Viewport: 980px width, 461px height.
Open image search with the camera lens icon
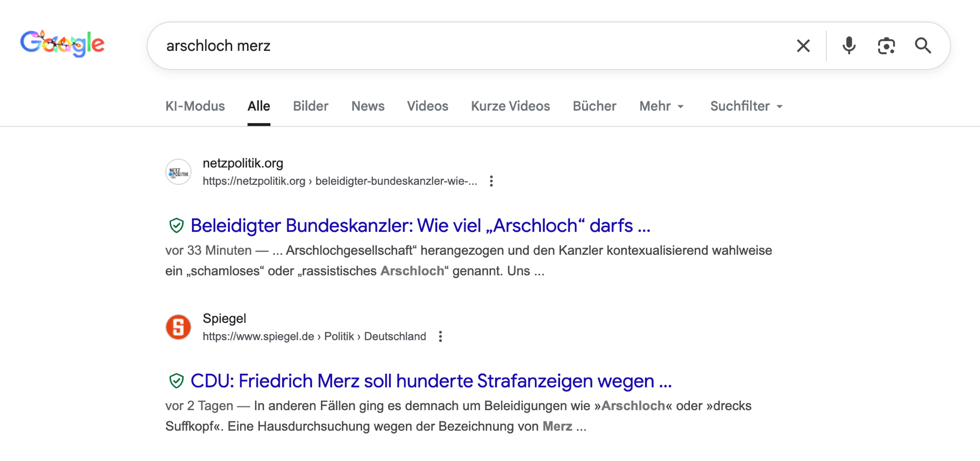[x=886, y=46]
